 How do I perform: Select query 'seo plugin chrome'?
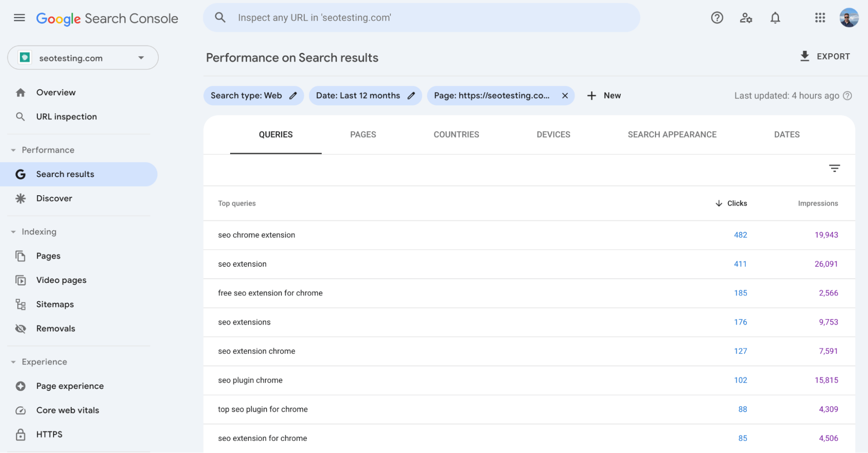point(250,381)
